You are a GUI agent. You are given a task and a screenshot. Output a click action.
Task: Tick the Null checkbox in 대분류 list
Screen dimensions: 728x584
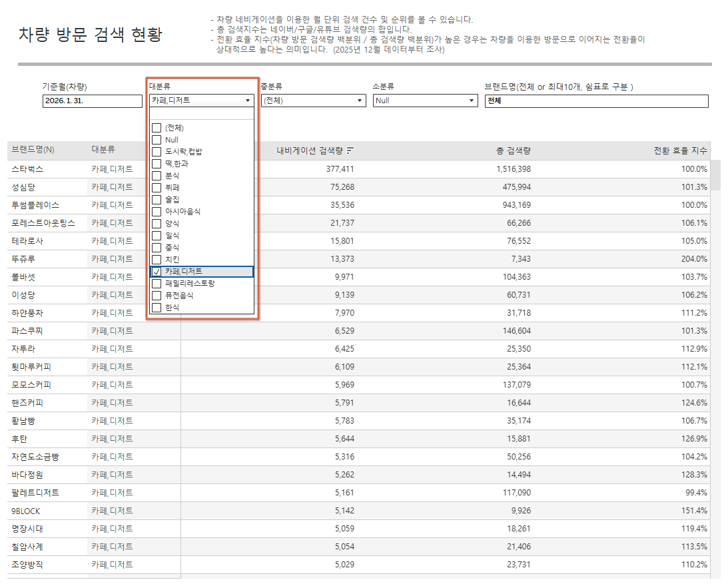(x=157, y=140)
